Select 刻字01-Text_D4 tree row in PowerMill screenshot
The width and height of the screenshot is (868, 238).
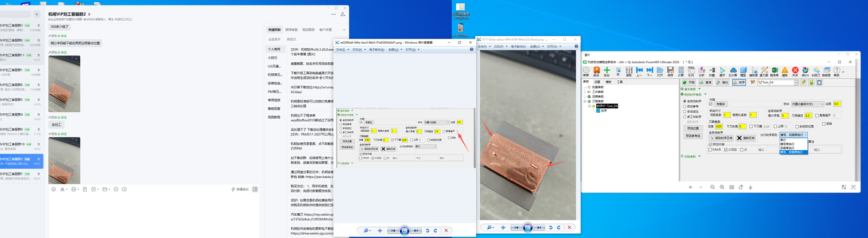(x=607, y=106)
